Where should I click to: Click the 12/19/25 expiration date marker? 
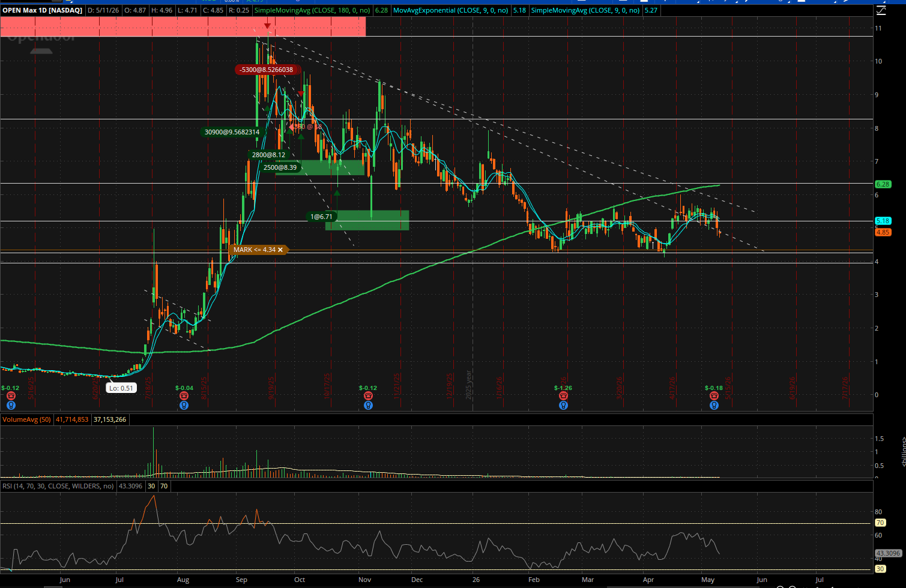[x=450, y=388]
